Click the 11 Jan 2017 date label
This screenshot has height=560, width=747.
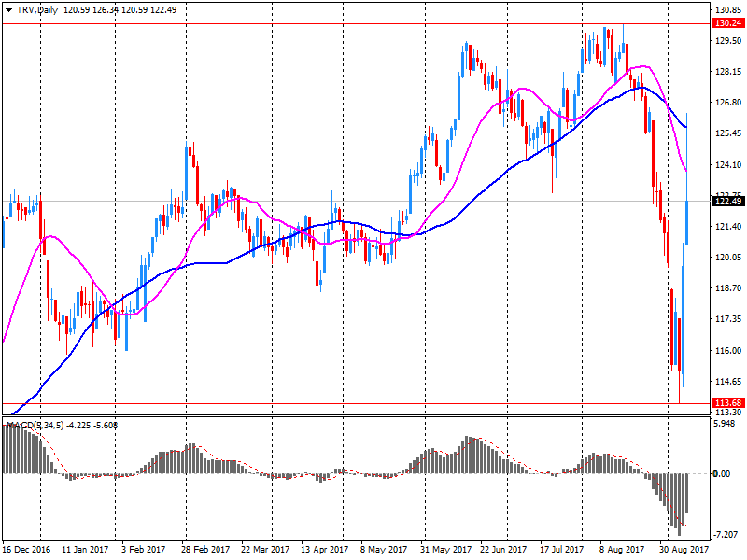coord(86,550)
